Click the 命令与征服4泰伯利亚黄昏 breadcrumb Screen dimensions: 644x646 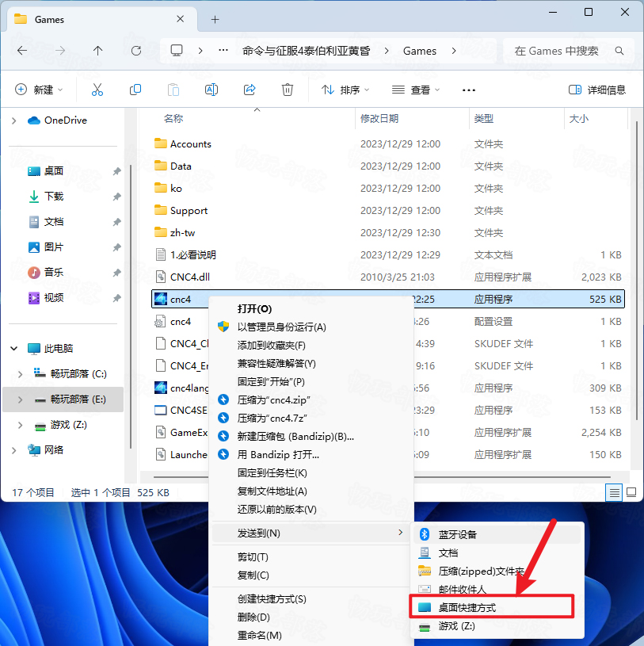click(x=307, y=51)
